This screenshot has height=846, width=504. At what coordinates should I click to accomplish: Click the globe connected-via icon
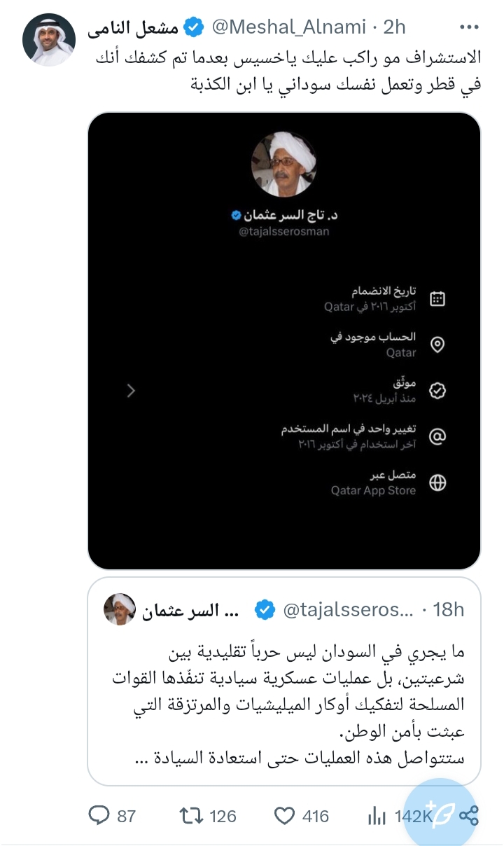pyautogui.click(x=437, y=483)
